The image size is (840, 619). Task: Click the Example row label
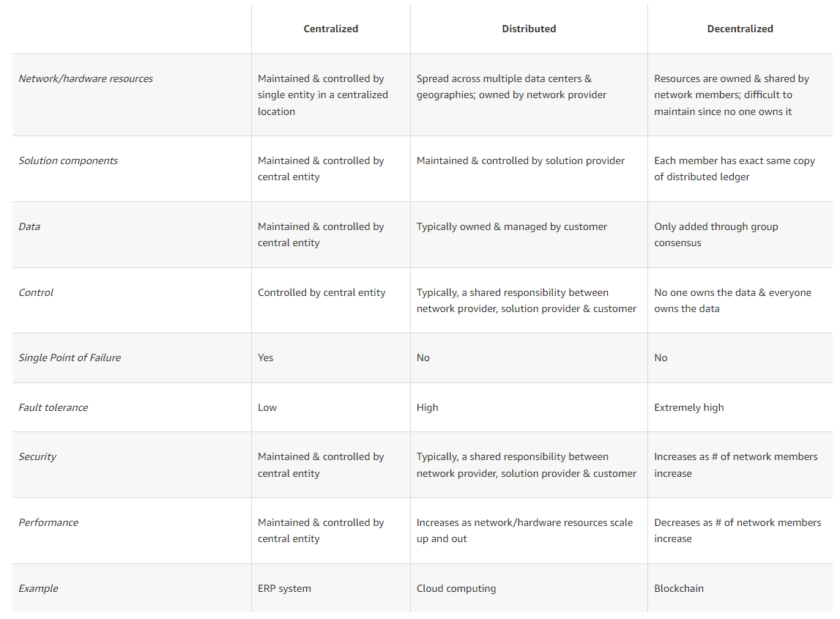pyautogui.click(x=38, y=588)
